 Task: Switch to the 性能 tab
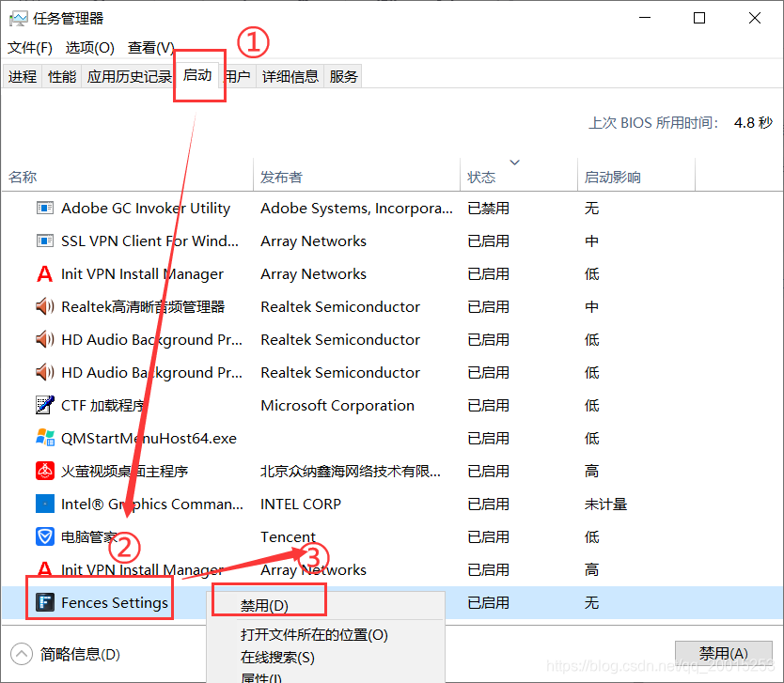coord(62,76)
